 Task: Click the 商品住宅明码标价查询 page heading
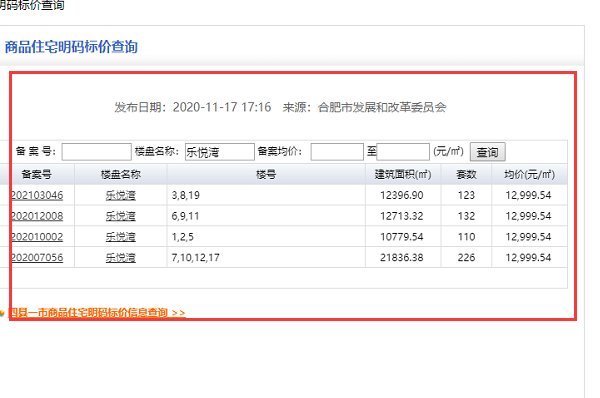point(71,47)
